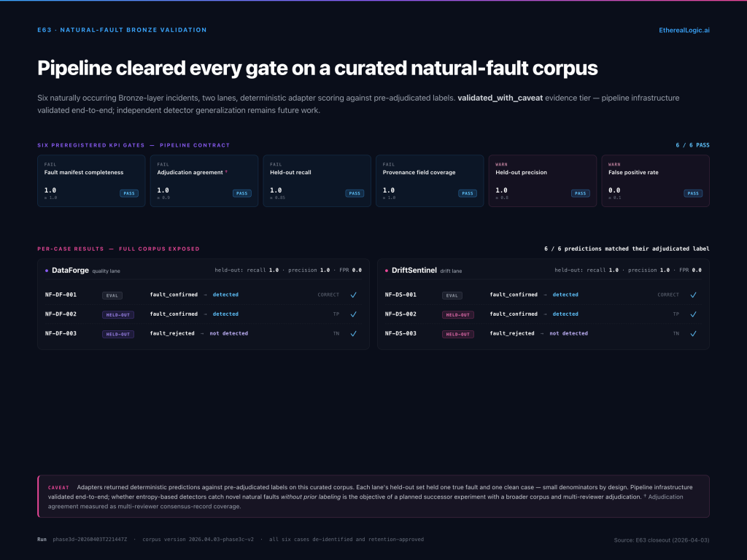Click the PASS badge on Held-out recall

355,193
